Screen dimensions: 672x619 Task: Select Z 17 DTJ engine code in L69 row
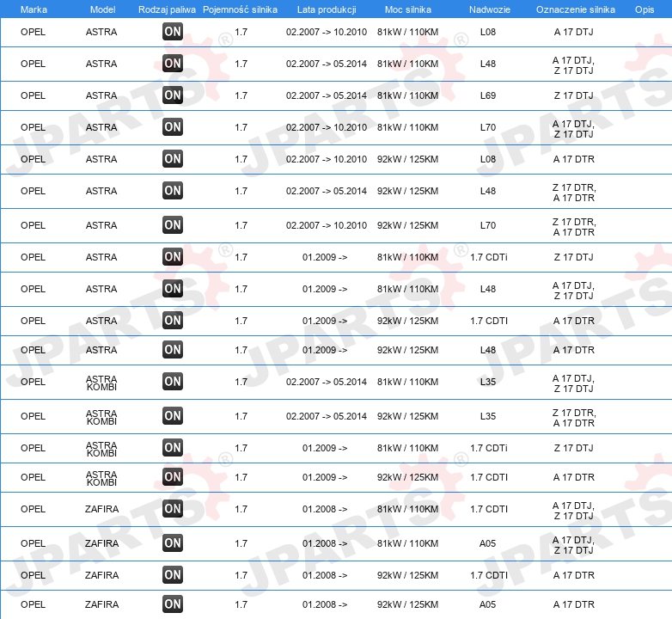(x=573, y=95)
